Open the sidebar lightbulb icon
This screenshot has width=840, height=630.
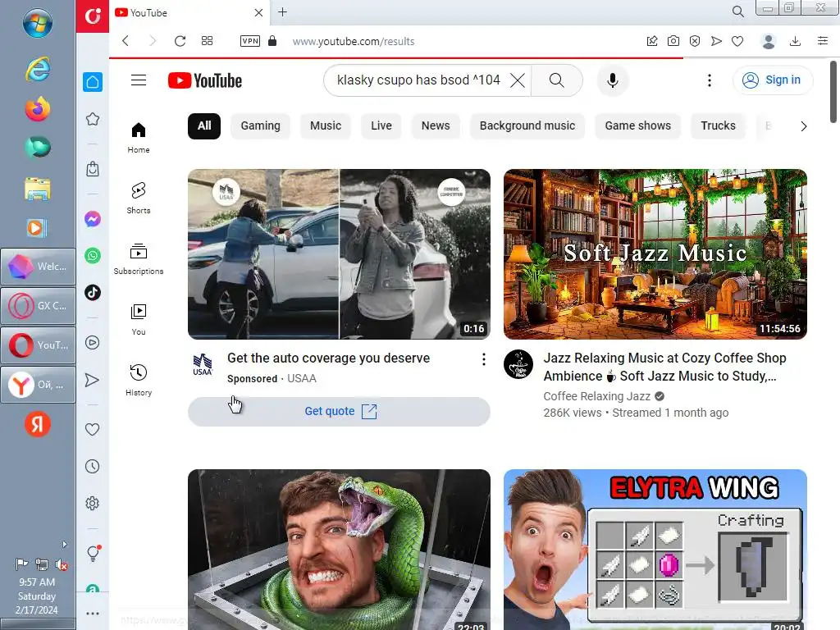point(94,553)
